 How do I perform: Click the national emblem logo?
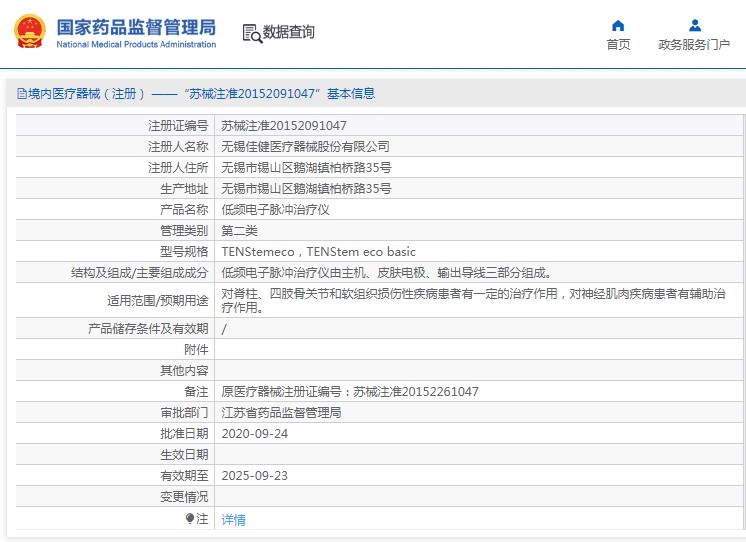point(30,31)
